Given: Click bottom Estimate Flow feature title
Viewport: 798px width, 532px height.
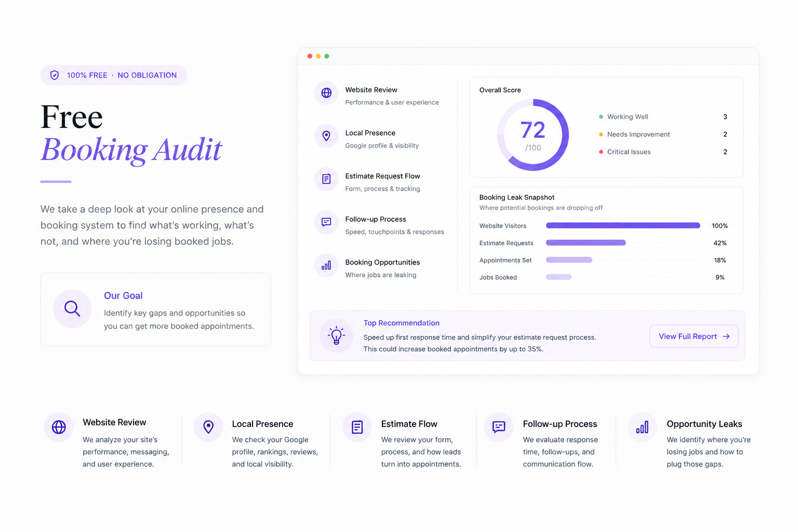Looking at the screenshot, I should (x=409, y=424).
